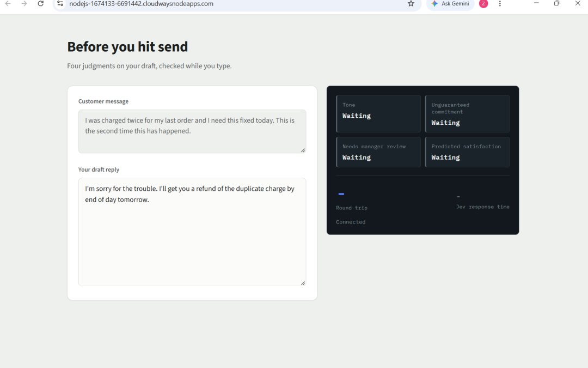Open Chrome three-dot menu
Screen dimensions: 588x368
click(500, 4)
